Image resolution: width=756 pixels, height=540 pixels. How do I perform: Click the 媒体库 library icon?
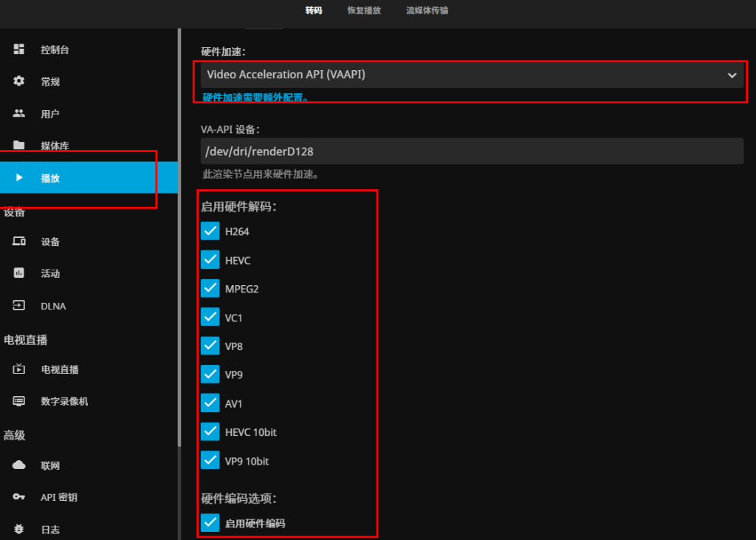click(x=18, y=146)
